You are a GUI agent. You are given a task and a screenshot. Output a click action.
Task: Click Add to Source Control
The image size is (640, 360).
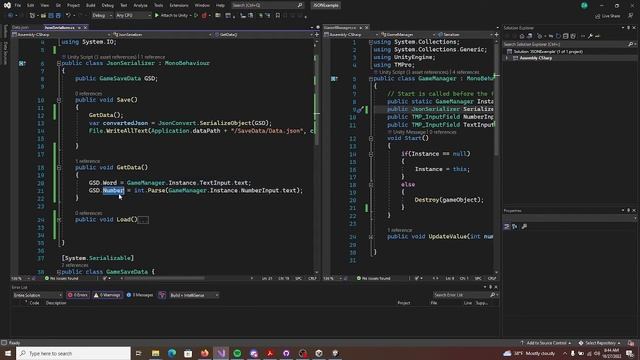pos(545,343)
